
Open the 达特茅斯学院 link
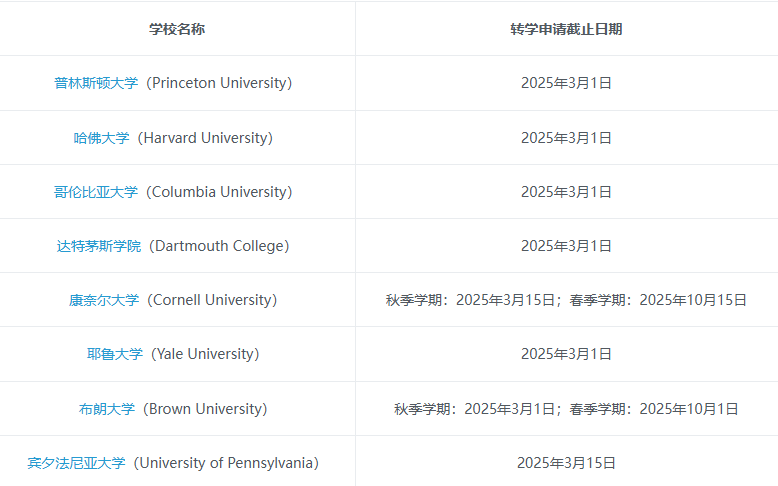coord(99,246)
